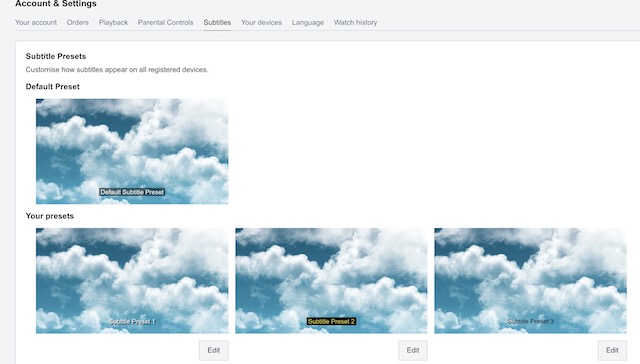640x364 pixels.
Task: Open the Parental Controls tab
Action: point(165,22)
